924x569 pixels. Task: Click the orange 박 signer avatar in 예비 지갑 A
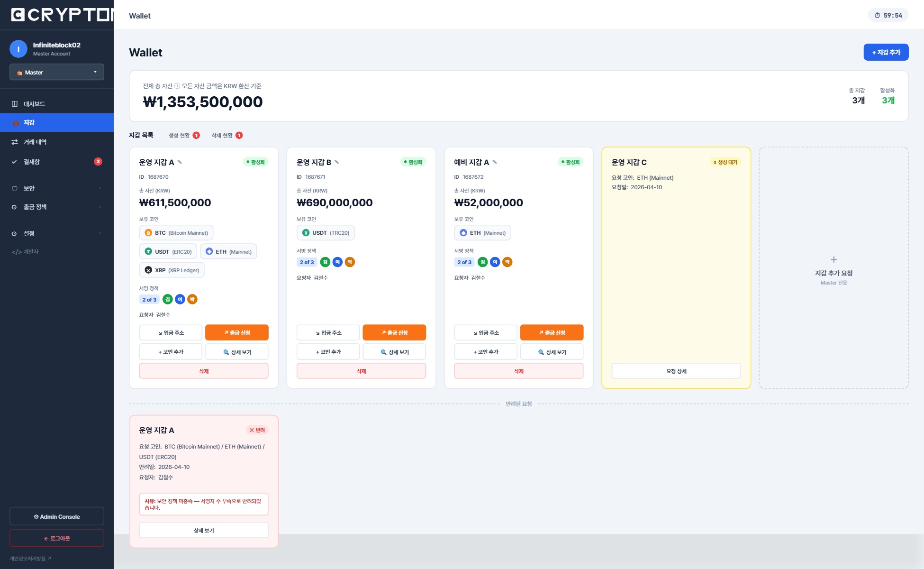point(507,262)
